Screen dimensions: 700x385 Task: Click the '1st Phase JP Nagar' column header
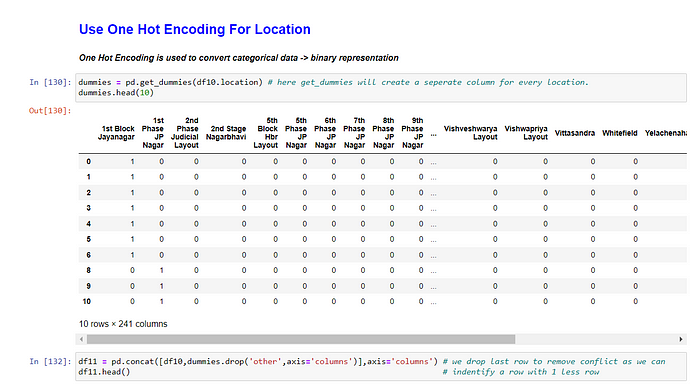coord(153,133)
